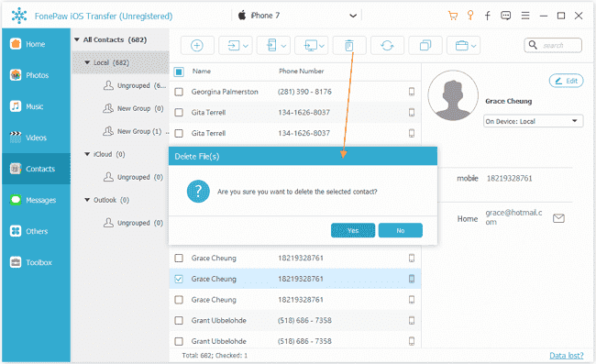Collapse the All Contacts (682) tree
Viewport: 596px width, 364px height.
coord(77,39)
